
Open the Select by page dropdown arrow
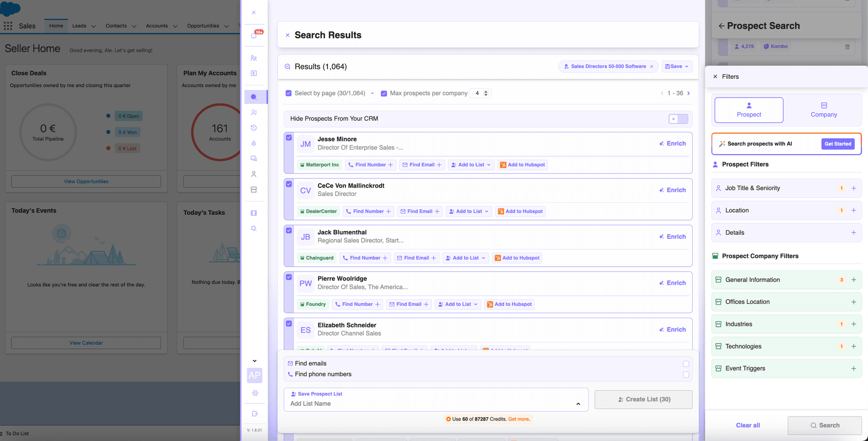373,93
